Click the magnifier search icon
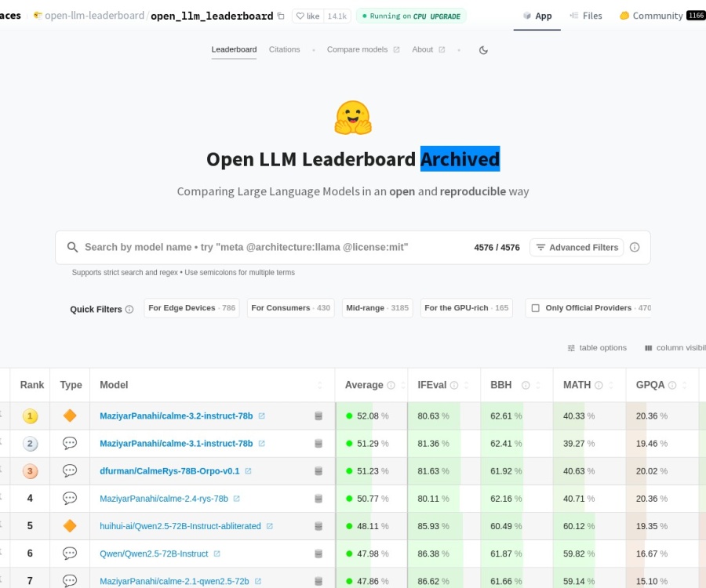706x588 pixels. 72,247
